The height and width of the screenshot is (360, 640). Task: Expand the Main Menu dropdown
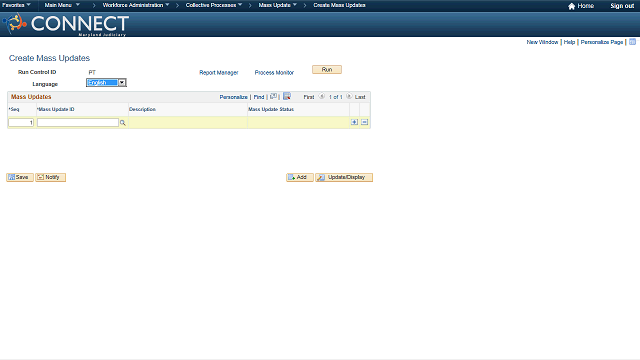pyautogui.click(x=62, y=5)
